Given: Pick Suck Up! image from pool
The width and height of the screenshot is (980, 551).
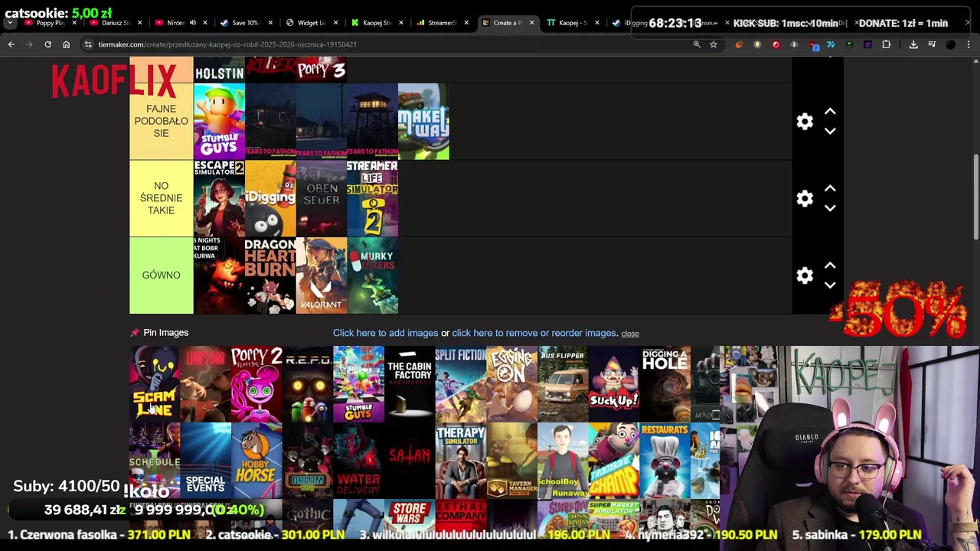Looking at the screenshot, I should pyautogui.click(x=614, y=384).
